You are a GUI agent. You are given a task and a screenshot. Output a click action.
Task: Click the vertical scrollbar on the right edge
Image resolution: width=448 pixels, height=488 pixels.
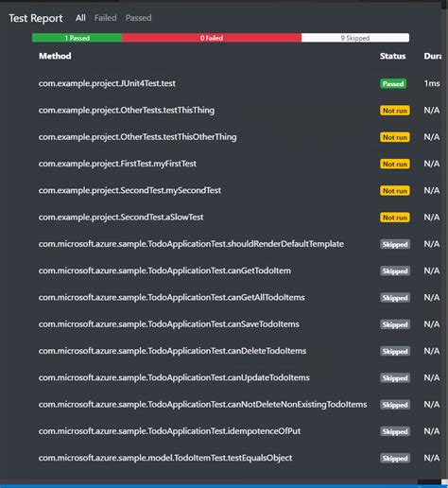point(445,243)
